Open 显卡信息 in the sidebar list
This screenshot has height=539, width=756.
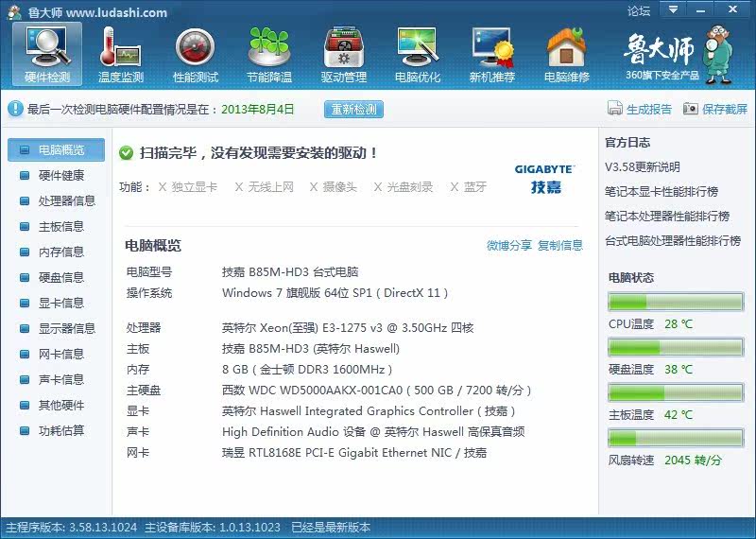click(60, 304)
